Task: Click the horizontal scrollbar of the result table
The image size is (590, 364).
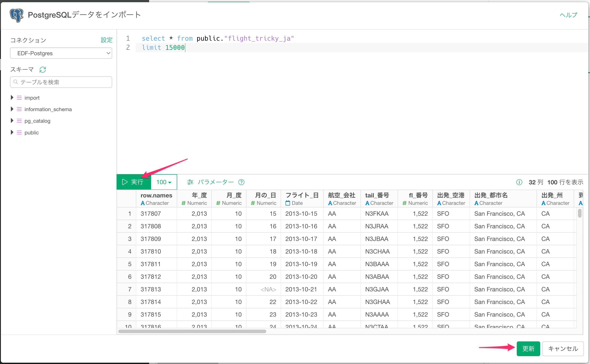Action: click(x=192, y=331)
